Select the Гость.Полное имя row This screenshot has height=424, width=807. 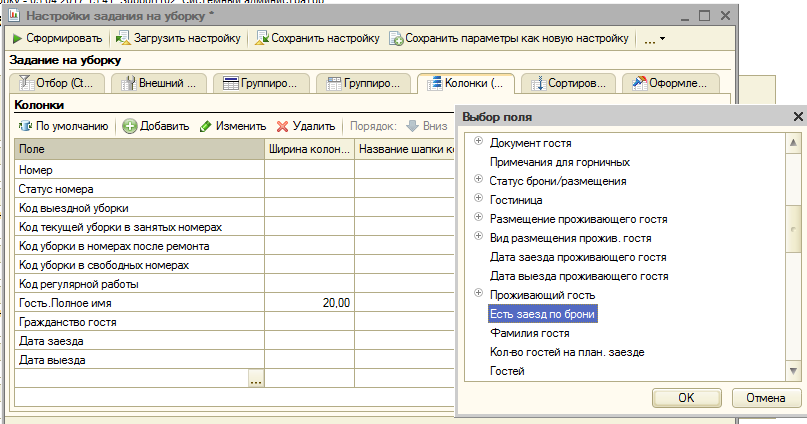pyautogui.click(x=139, y=303)
